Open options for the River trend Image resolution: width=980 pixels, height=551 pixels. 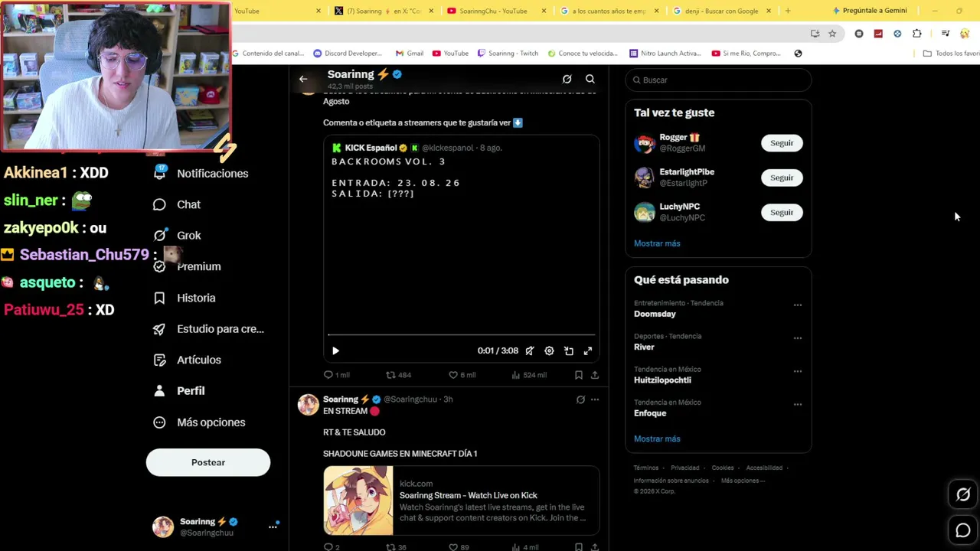798,338
